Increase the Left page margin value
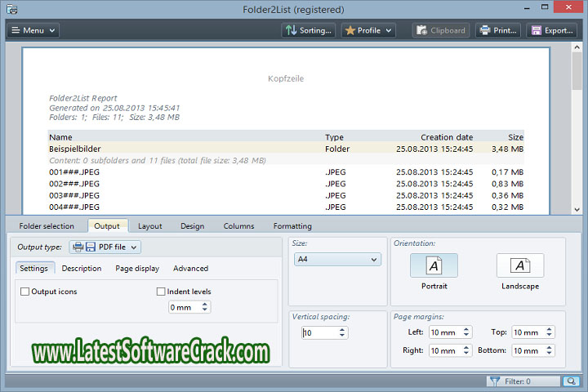The height and width of the screenshot is (392, 588). [x=466, y=329]
